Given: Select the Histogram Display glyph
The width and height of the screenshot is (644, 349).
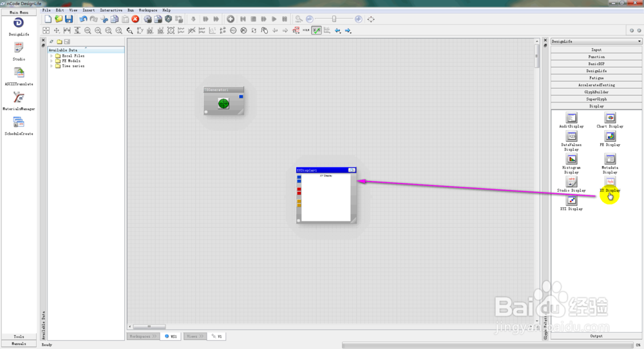Looking at the screenshot, I should pyautogui.click(x=571, y=164).
